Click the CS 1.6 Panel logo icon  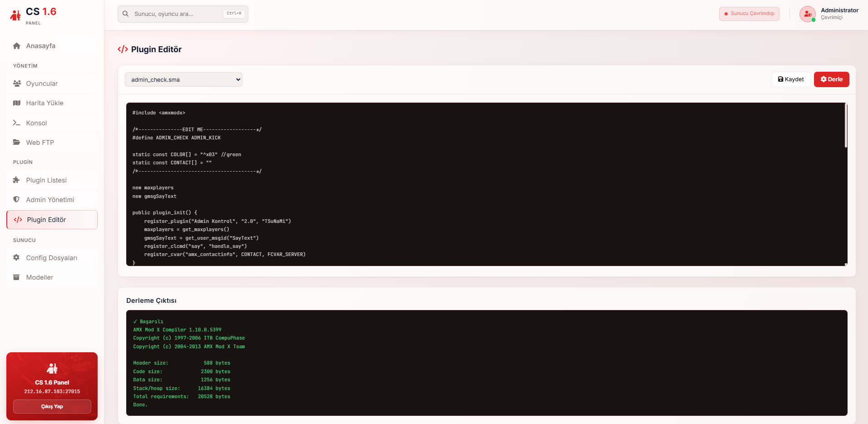(x=15, y=15)
